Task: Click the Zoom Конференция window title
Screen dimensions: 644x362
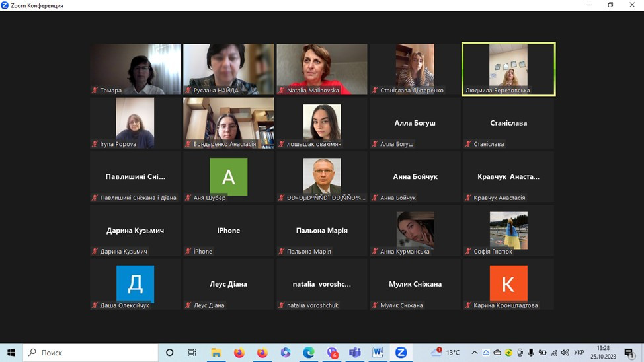Action: [x=37, y=5]
